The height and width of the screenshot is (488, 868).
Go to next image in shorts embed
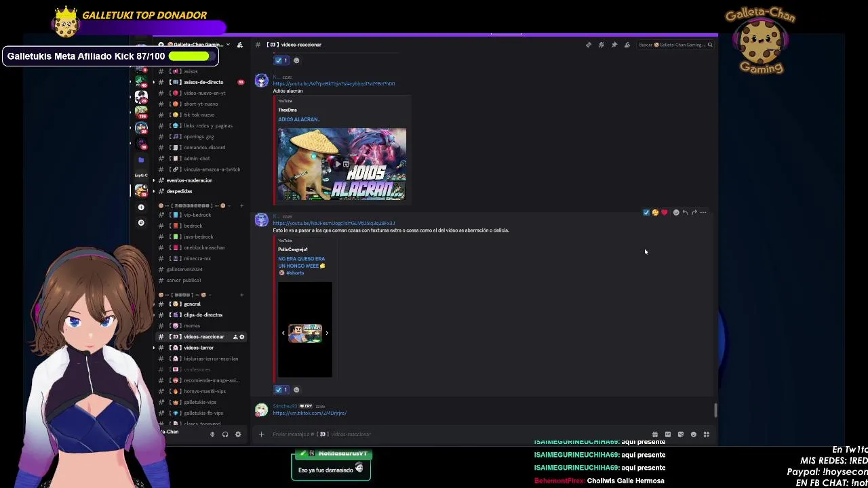coord(327,333)
